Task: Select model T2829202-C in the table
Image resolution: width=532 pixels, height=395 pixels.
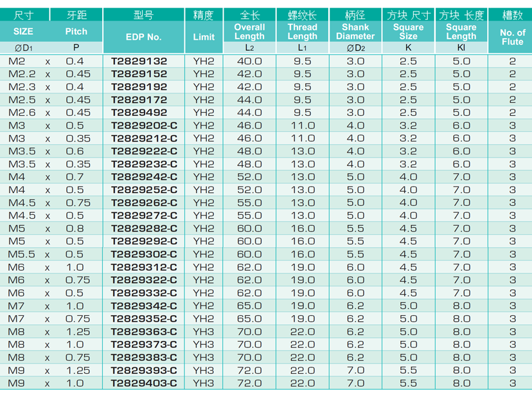Action: [144, 125]
